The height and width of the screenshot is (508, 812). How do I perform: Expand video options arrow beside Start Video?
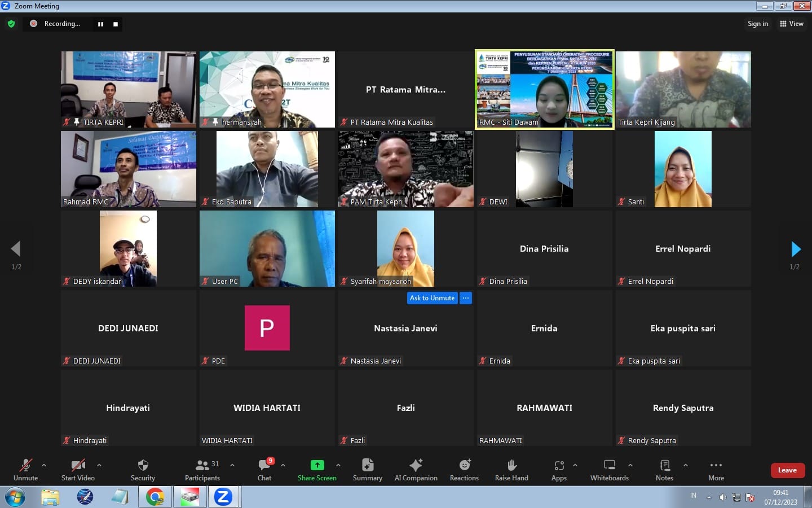(x=99, y=465)
